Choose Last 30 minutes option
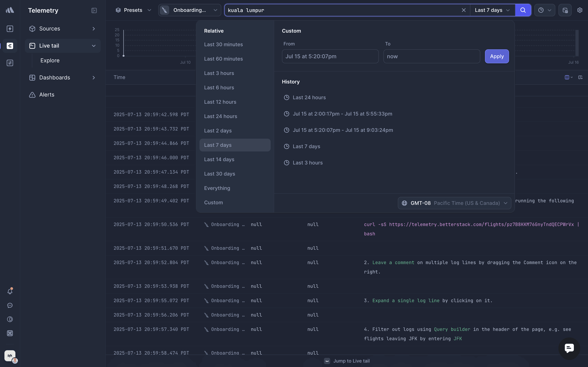The image size is (588, 367). point(223,44)
